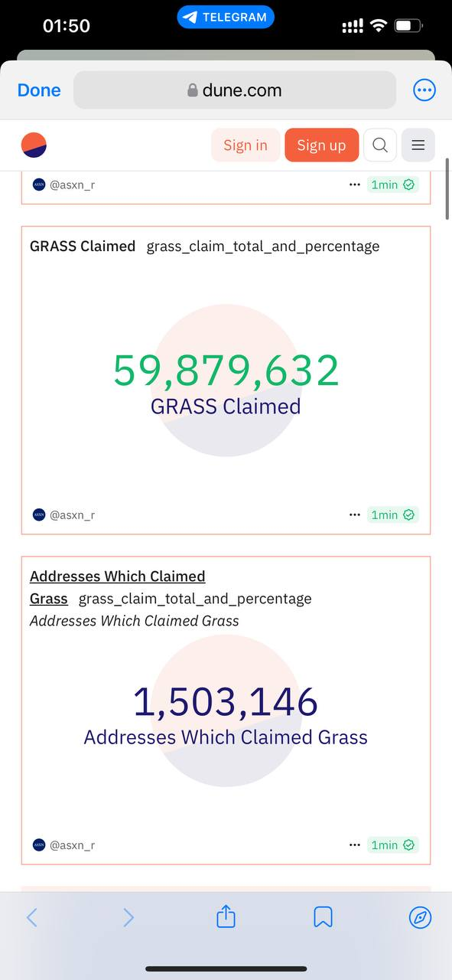The width and height of the screenshot is (452, 980).
Task: Tap the dune.com address bar
Action: click(235, 90)
